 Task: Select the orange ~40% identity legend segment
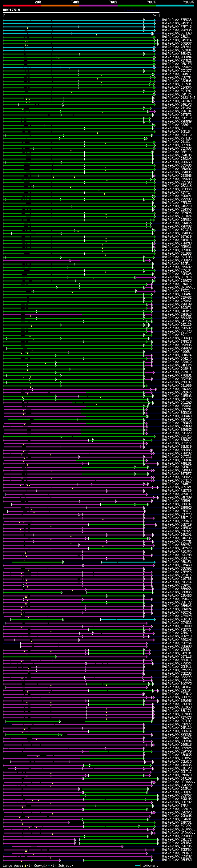[60, 6]
